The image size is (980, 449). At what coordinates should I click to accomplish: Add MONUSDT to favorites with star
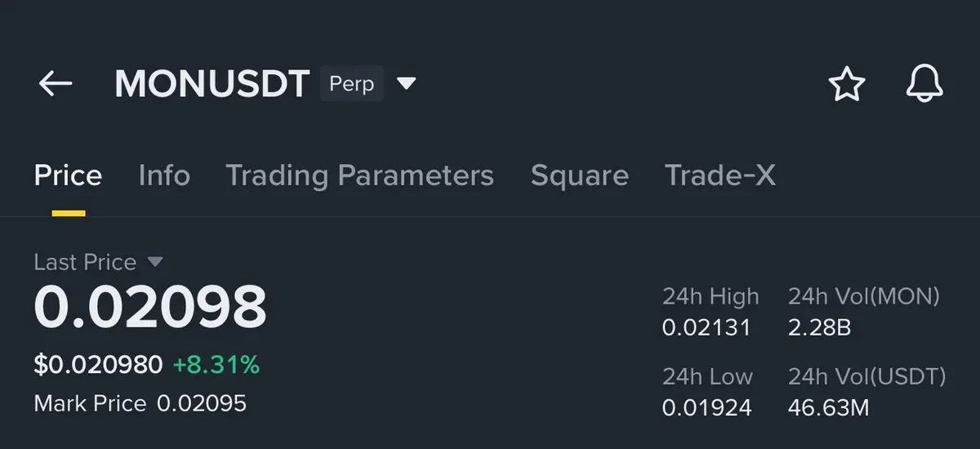click(846, 84)
